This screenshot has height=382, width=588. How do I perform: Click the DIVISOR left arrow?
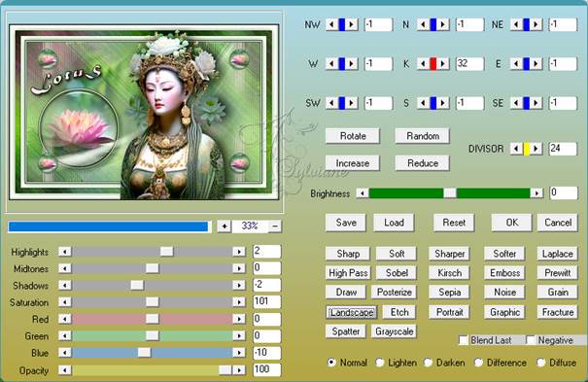[x=516, y=149]
